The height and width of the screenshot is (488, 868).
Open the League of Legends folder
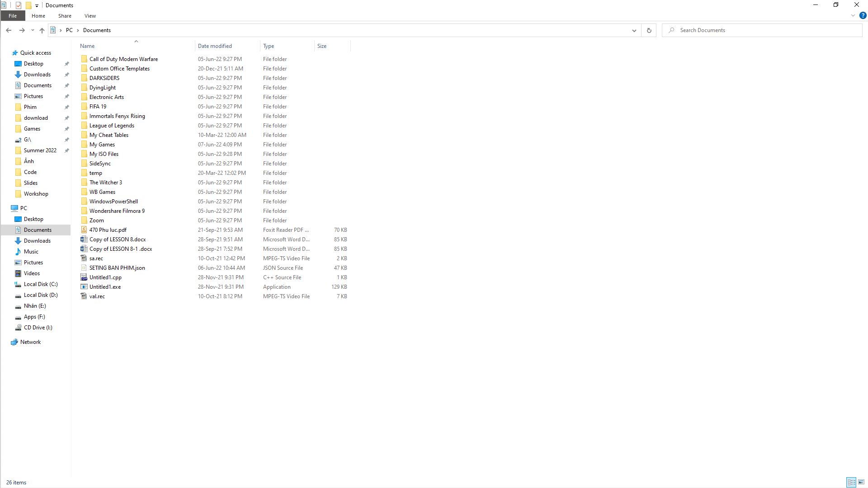click(112, 125)
